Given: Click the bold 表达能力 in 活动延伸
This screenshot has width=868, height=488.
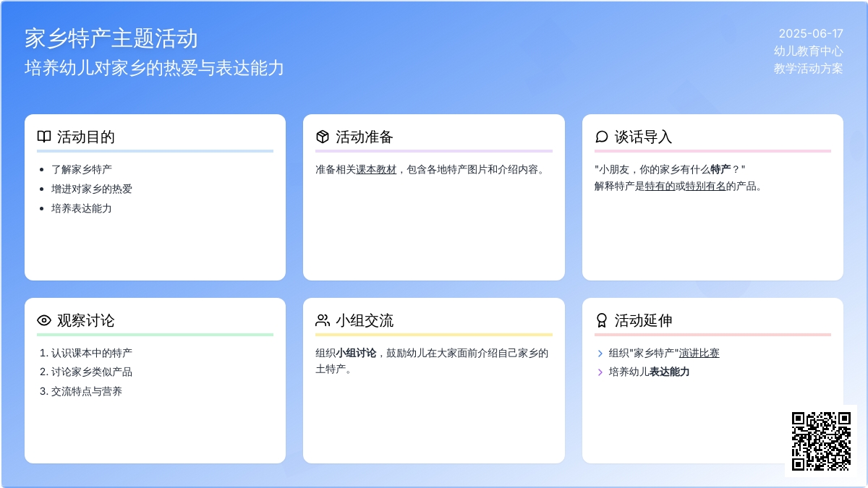Looking at the screenshot, I should point(669,372).
